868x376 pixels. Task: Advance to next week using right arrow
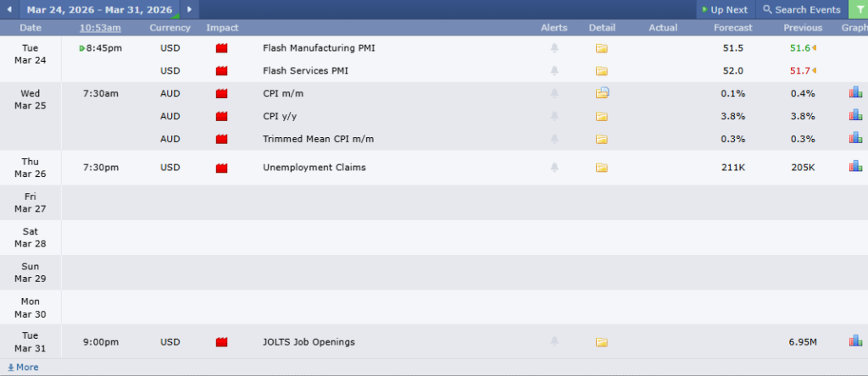pos(188,9)
